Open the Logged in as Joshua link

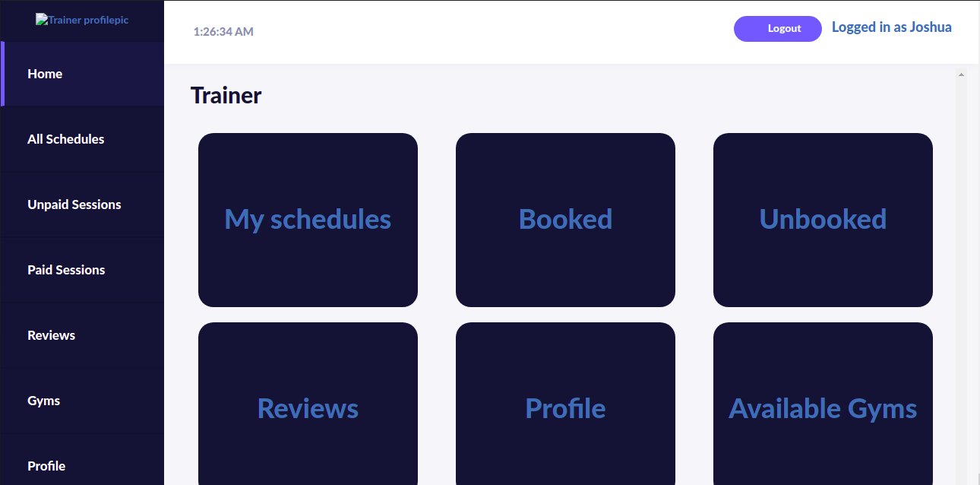click(x=891, y=27)
